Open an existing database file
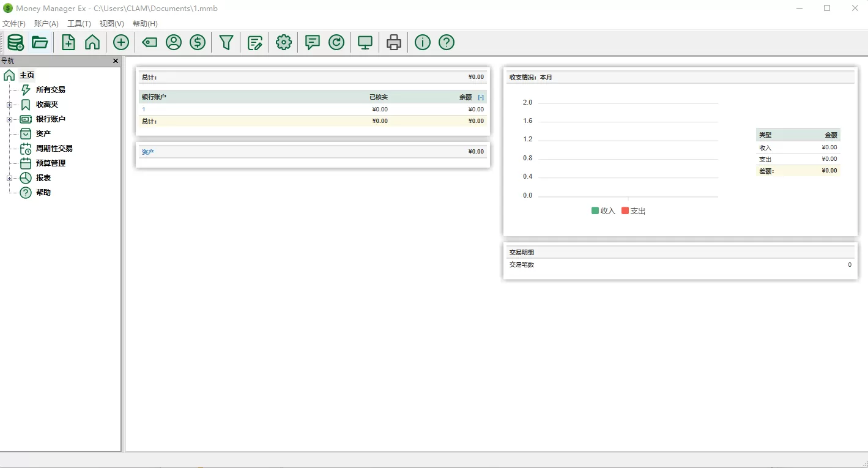 pos(40,42)
